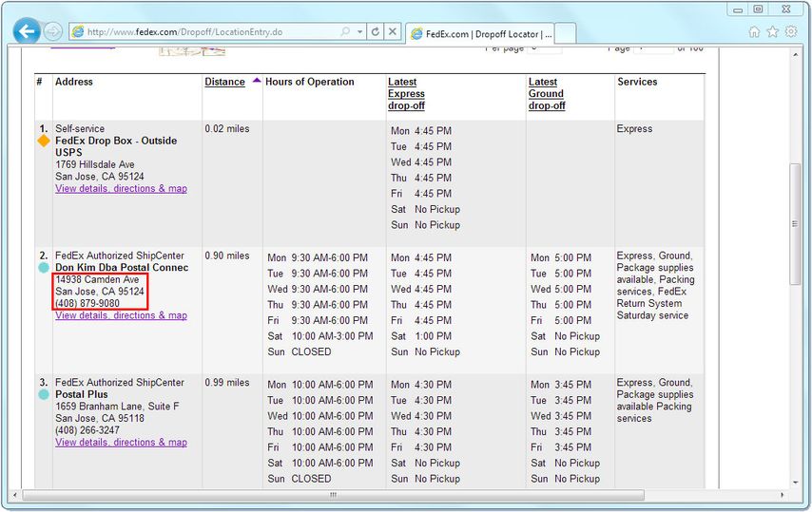This screenshot has width=812, height=512.
Task: Click the Services column header
Action: click(x=637, y=82)
